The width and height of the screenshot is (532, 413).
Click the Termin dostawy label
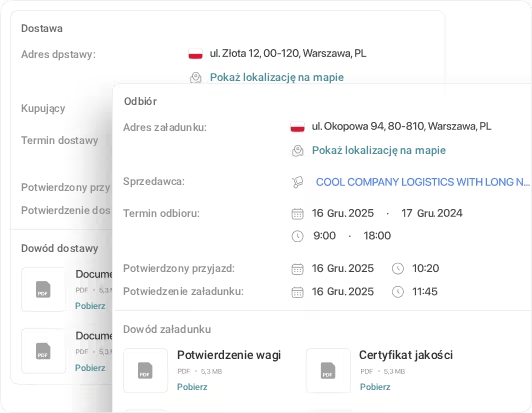pos(60,140)
